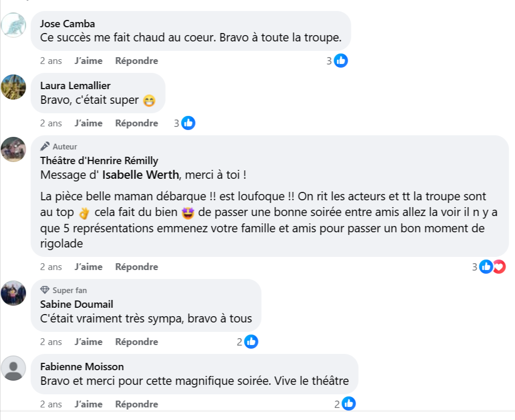Click the thumbs-up reaction on Laura Lemallier's comment
The height and width of the screenshot is (420, 515).
[x=188, y=123]
